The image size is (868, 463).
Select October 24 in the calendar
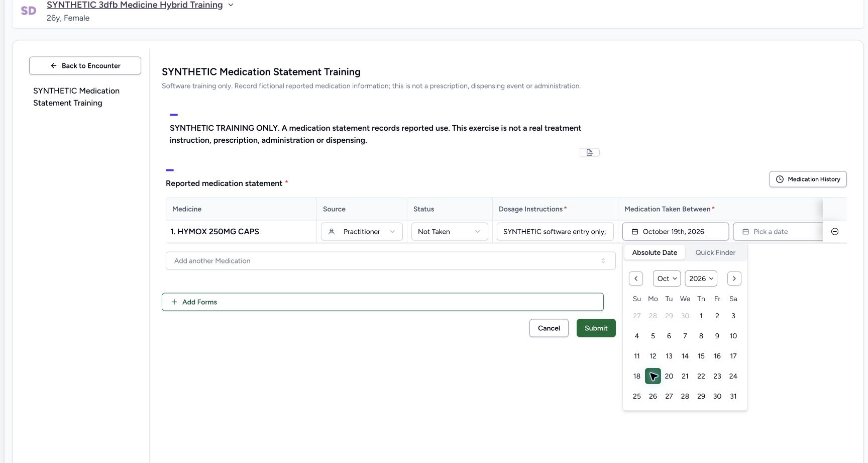[x=733, y=376]
